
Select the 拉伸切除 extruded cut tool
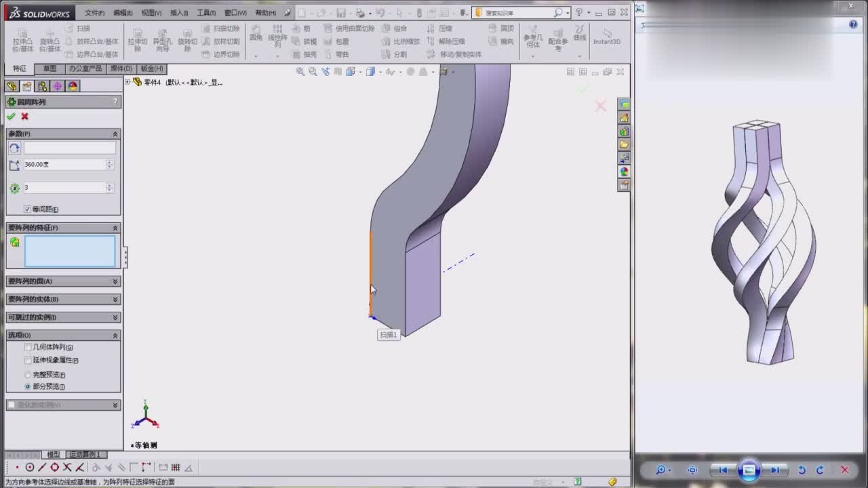138,41
